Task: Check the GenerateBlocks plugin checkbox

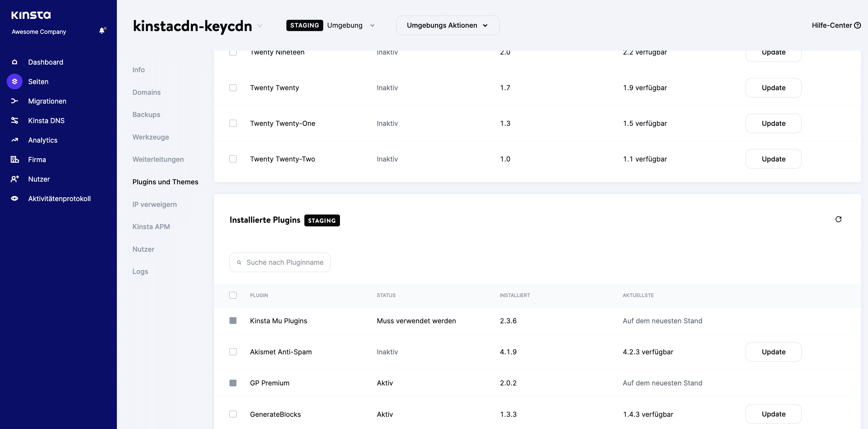Action: [x=233, y=414]
